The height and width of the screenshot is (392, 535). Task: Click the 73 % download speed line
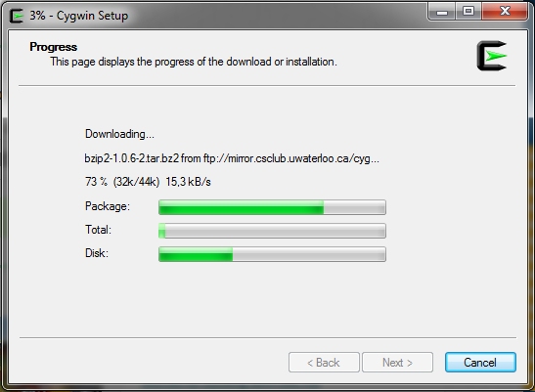148,182
